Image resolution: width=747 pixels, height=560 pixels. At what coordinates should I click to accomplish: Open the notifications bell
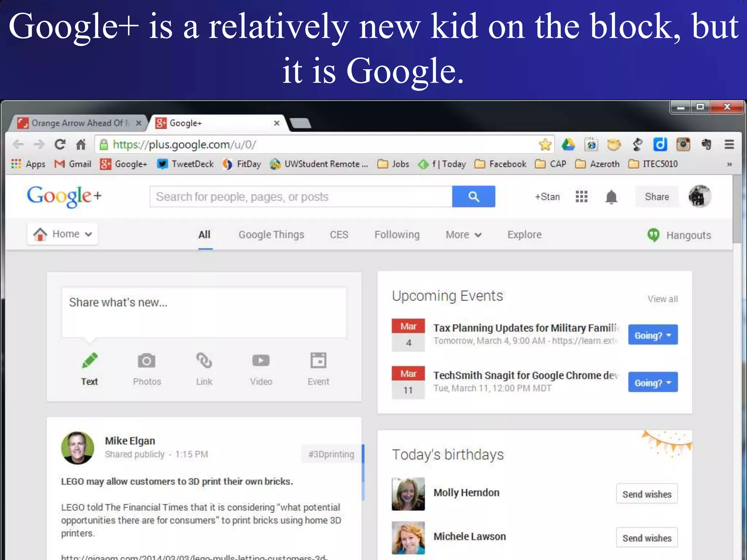pyautogui.click(x=611, y=197)
